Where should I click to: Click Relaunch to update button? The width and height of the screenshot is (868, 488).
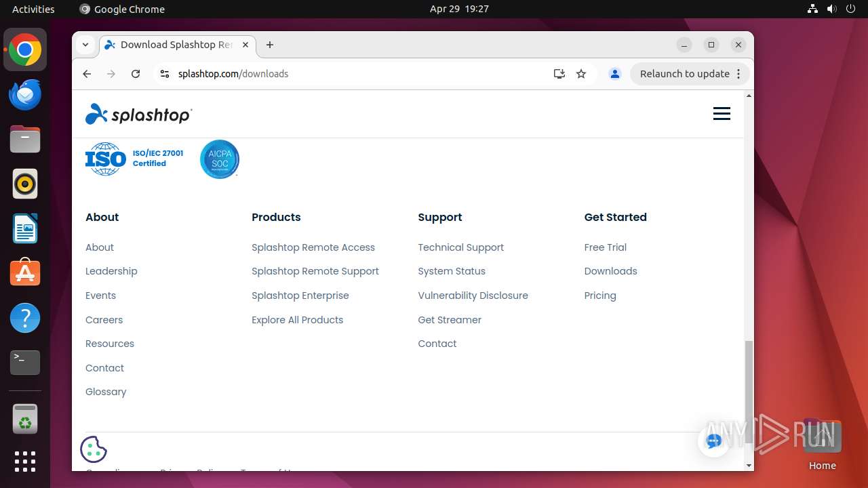click(x=684, y=74)
